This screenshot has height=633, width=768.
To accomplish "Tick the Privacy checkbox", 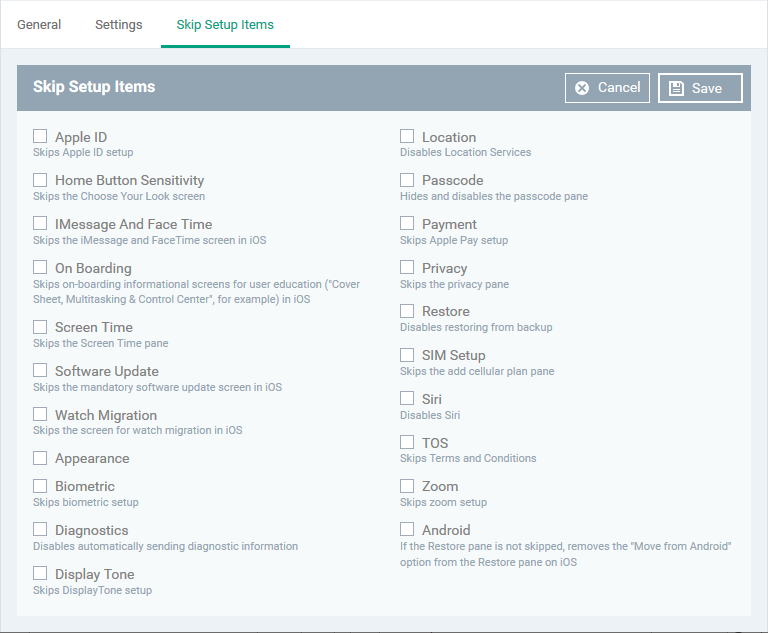I will click(407, 268).
